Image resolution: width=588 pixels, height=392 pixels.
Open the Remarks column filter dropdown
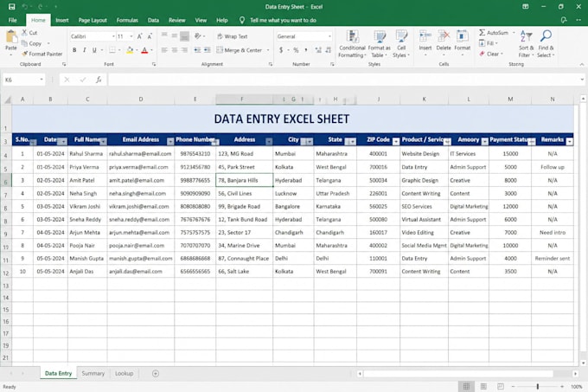click(570, 141)
